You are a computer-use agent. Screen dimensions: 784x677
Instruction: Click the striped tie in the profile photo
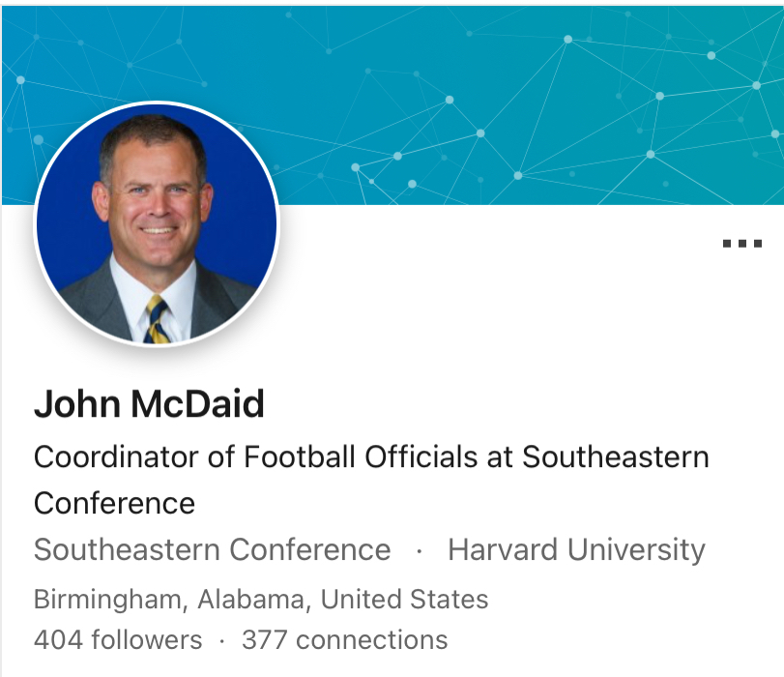pos(157,321)
